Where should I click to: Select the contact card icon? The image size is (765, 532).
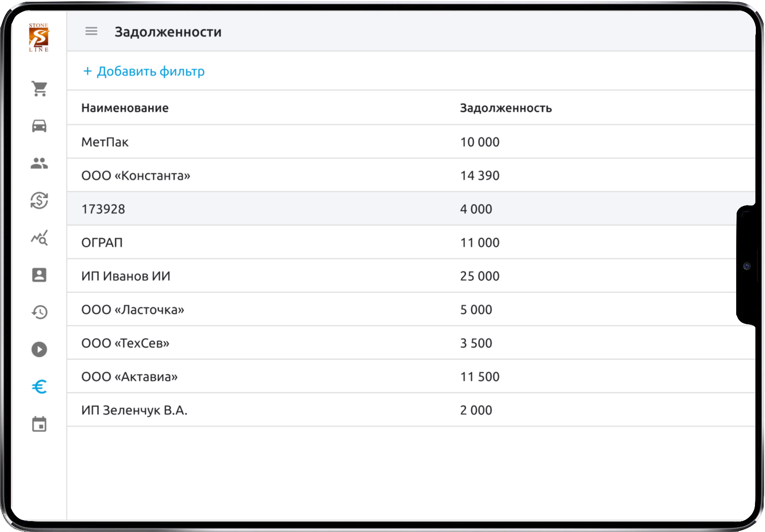coord(39,275)
